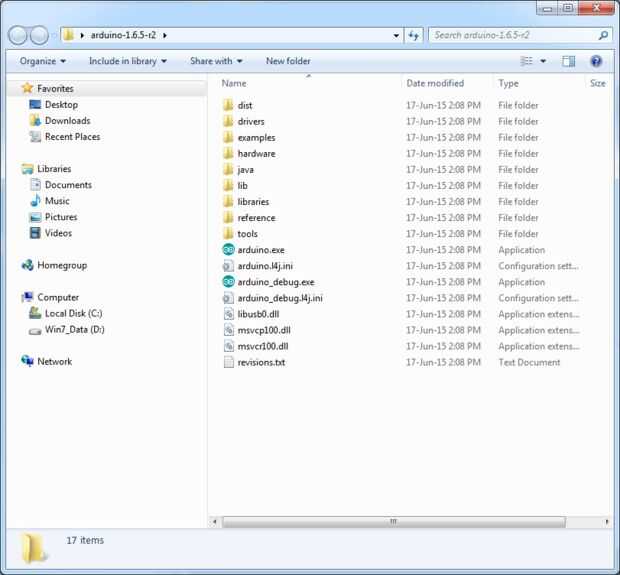
Task: Open the Help question mark icon
Action: pos(596,61)
